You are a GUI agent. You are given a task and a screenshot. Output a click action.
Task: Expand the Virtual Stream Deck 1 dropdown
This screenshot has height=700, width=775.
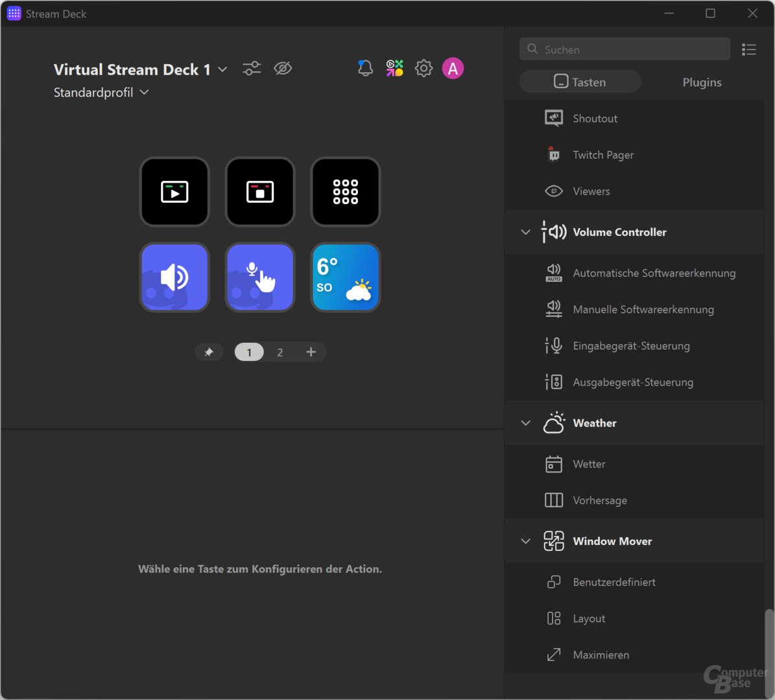222,69
